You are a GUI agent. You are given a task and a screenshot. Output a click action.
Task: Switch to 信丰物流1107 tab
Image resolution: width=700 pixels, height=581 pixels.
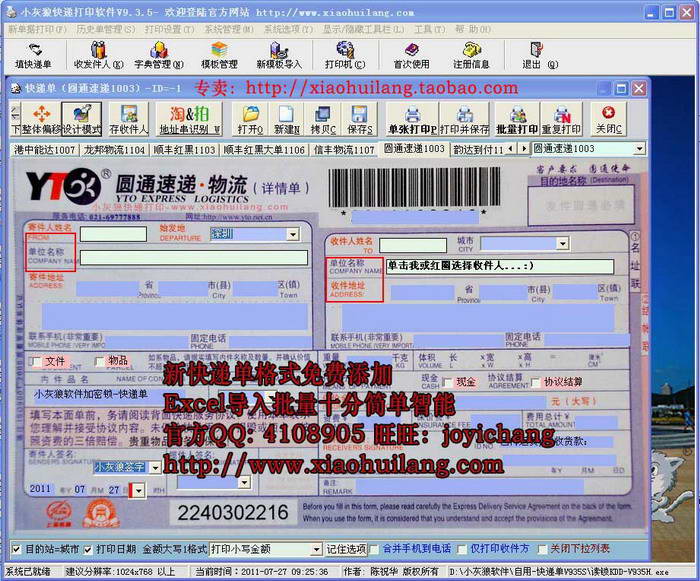(343, 150)
